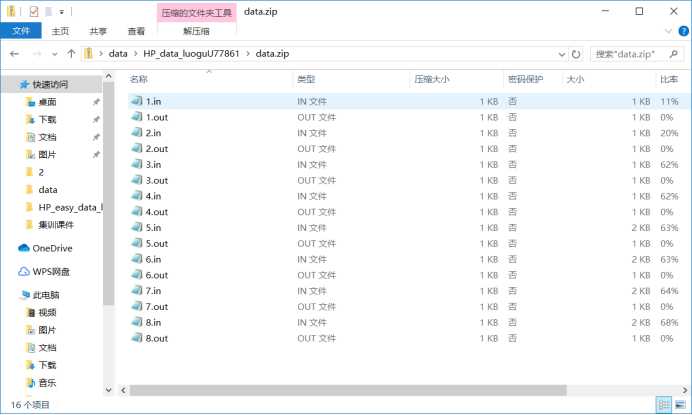Screen dimensions: 692x415
Task: Switch to large icons view layout
Action: (x=680, y=404)
